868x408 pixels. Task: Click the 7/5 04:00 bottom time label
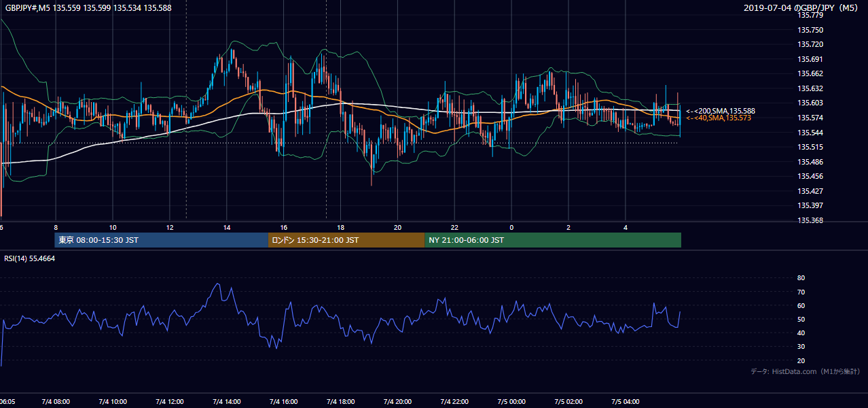click(626, 402)
